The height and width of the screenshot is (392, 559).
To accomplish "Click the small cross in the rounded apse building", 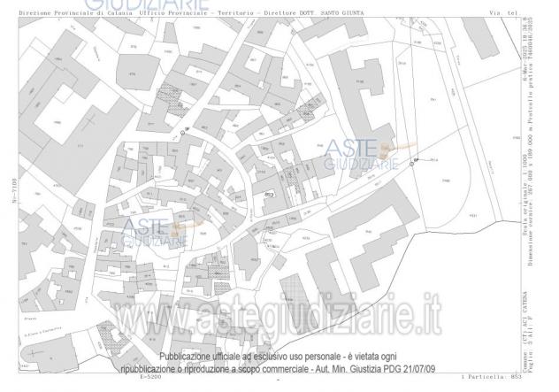I will coord(34,353).
